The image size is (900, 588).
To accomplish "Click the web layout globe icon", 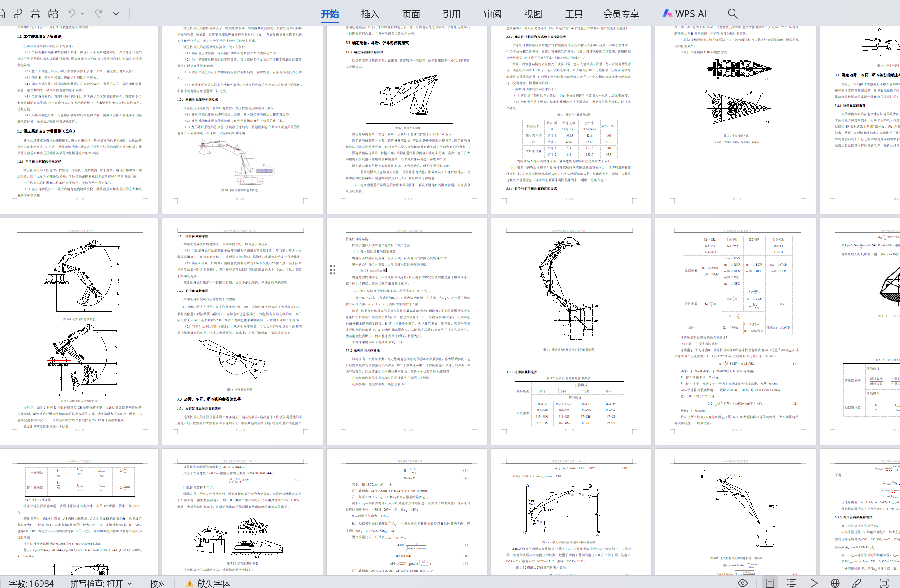I will pos(835,583).
